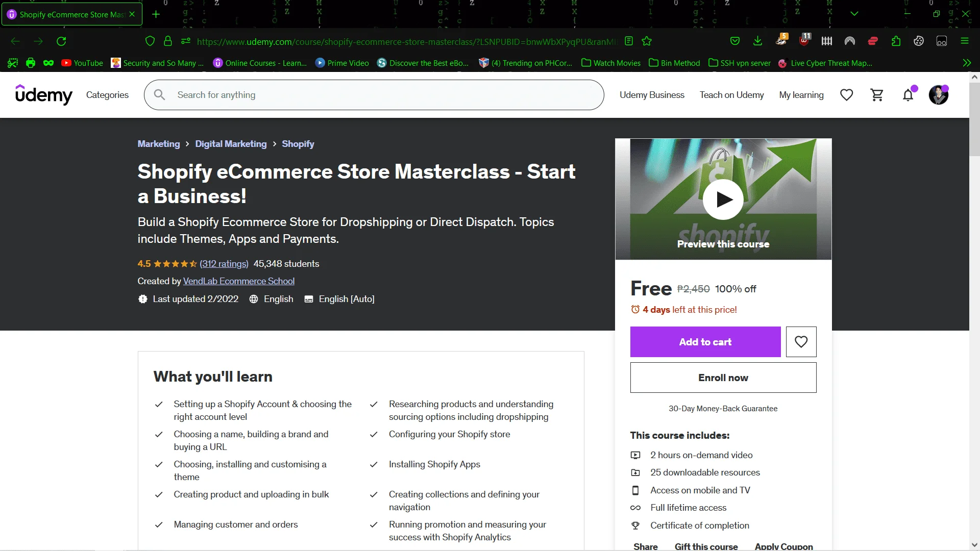Go to Marketing breadcrumb
This screenshot has width=980, height=551.
[x=159, y=144]
